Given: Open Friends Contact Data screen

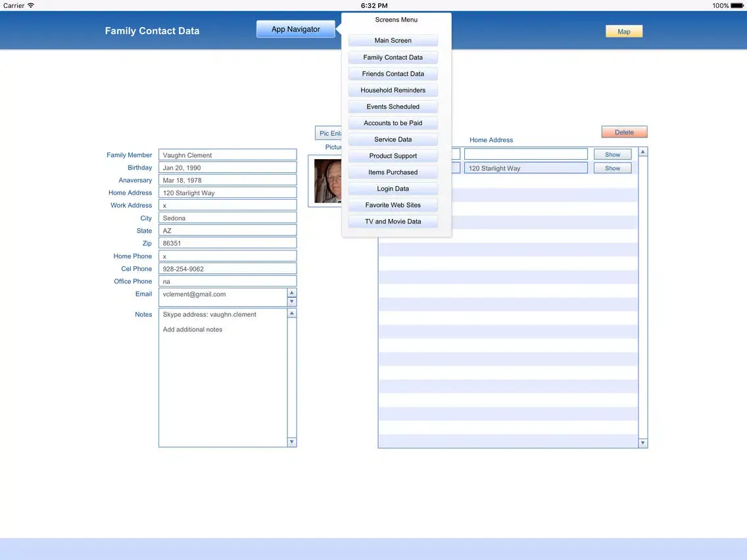Looking at the screenshot, I should 393,74.
